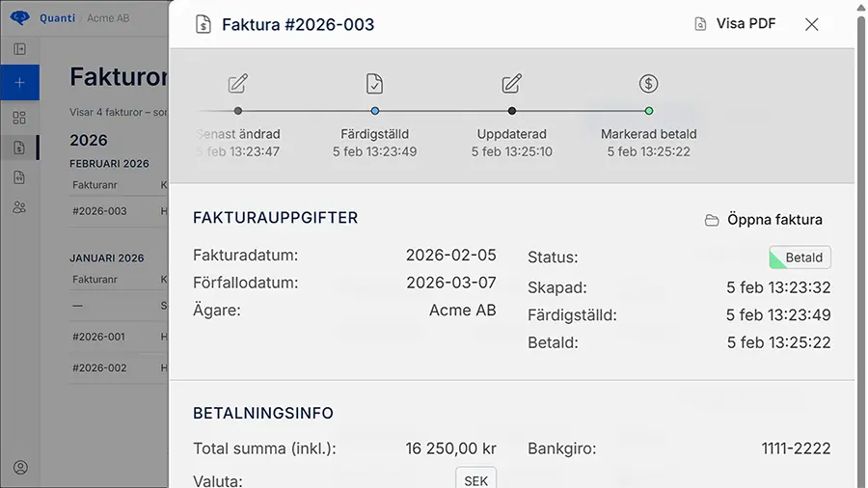
Task: Click the PDF file icon
Action: (700, 24)
